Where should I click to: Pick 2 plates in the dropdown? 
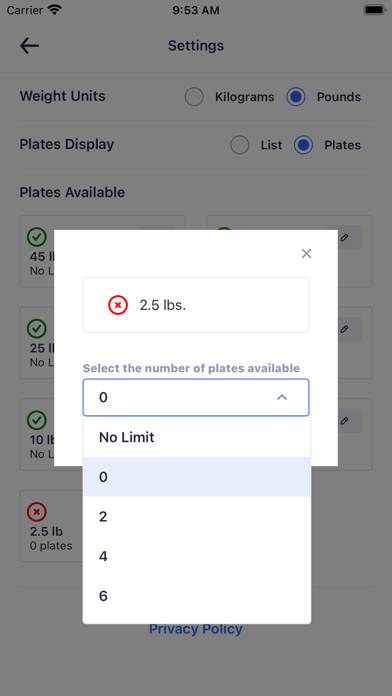coord(197,517)
